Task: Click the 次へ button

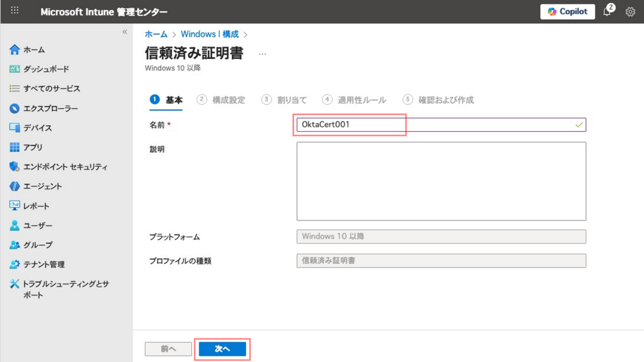Action: click(222, 349)
